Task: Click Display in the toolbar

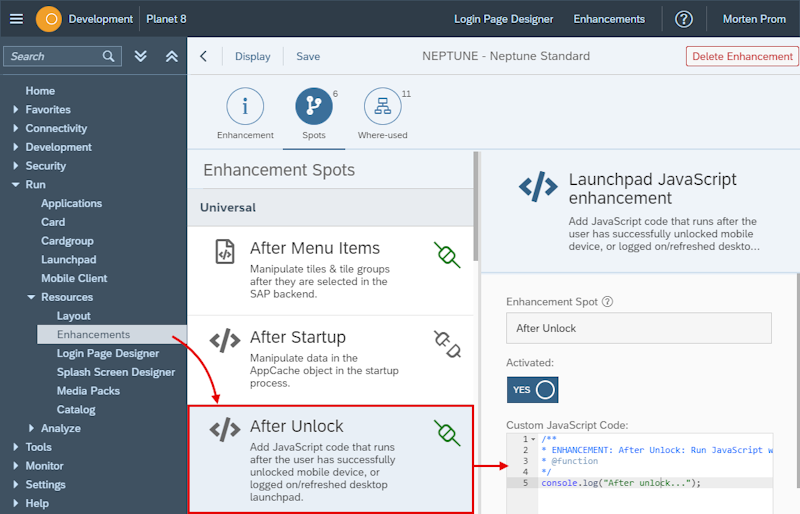Action: pos(253,56)
